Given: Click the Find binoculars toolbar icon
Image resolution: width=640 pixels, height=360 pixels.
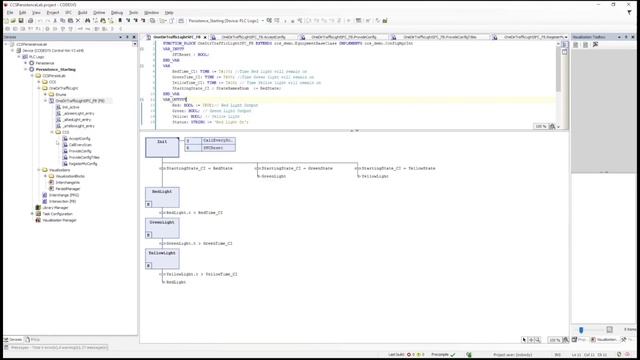Looking at the screenshot, I should (x=87, y=20).
